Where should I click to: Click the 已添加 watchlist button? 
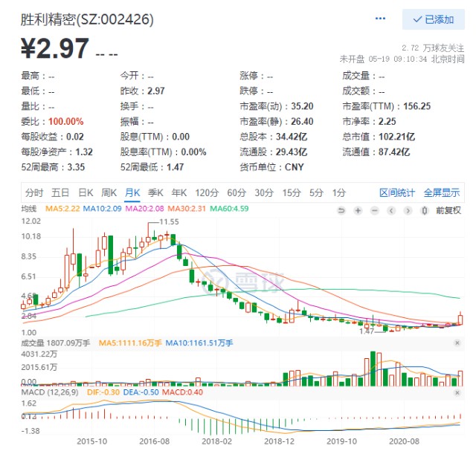[433, 19]
